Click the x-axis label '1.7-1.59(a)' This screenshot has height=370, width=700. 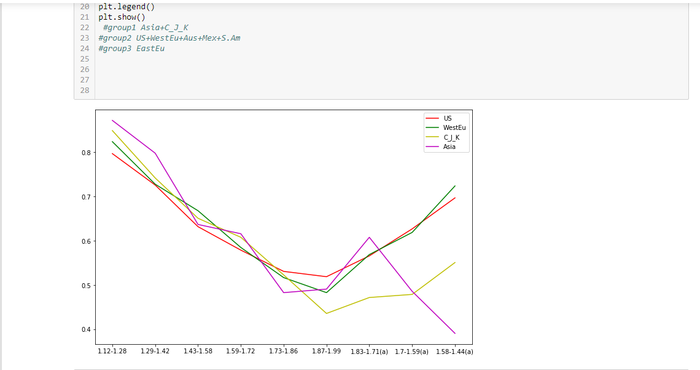412,352
